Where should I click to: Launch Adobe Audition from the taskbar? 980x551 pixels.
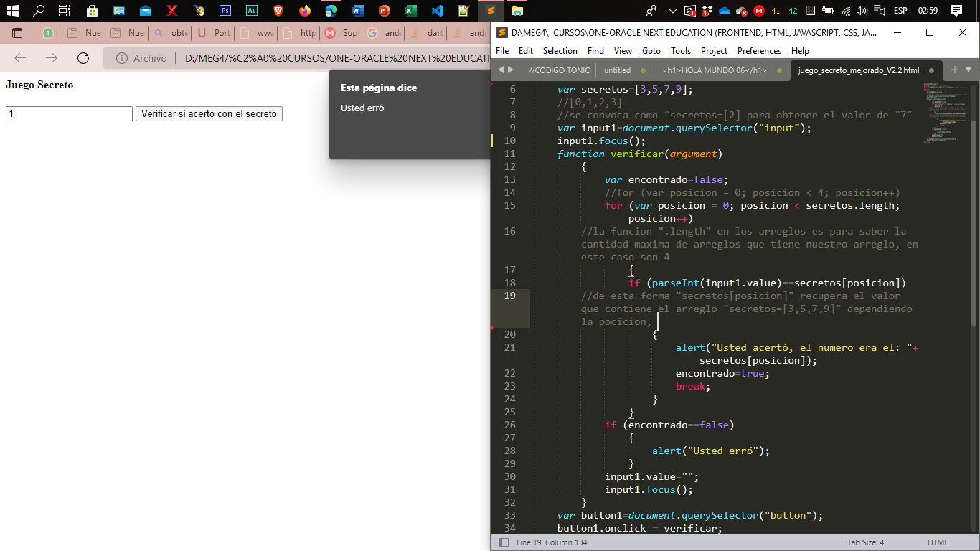click(252, 11)
